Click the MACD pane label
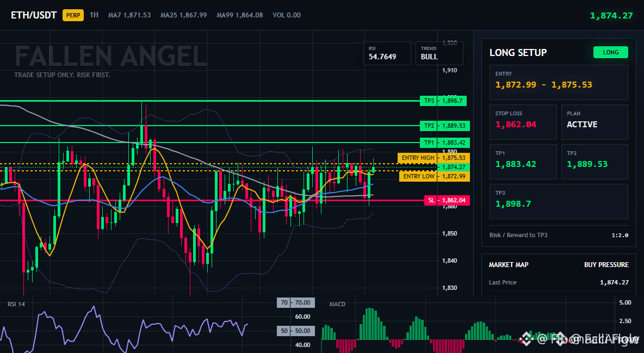The image size is (644, 353). [x=337, y=304]
